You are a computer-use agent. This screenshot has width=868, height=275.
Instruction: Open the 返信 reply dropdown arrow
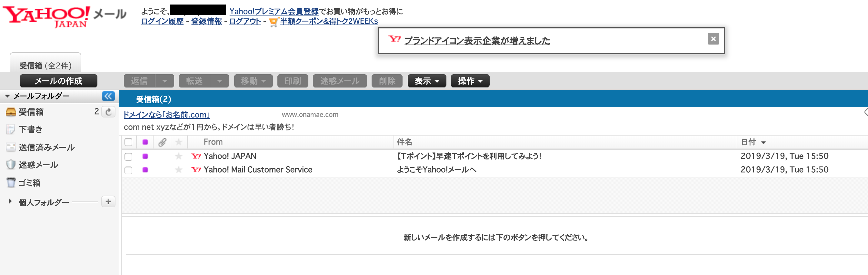[165, 81]
